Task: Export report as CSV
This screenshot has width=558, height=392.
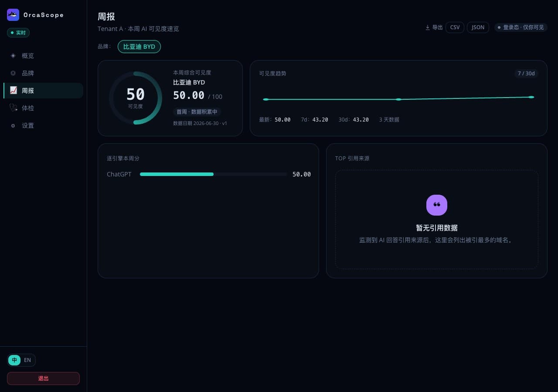Action: 455,27
